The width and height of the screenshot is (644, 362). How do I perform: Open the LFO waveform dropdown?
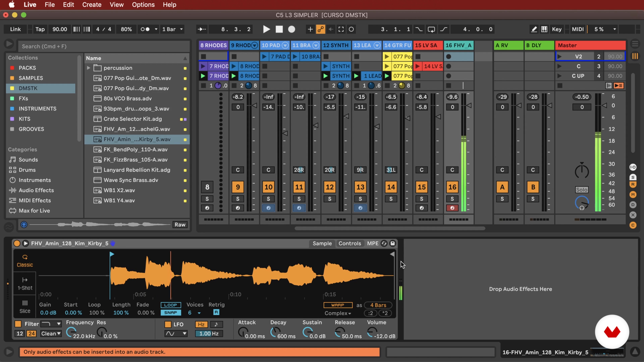tap(176, 334)
